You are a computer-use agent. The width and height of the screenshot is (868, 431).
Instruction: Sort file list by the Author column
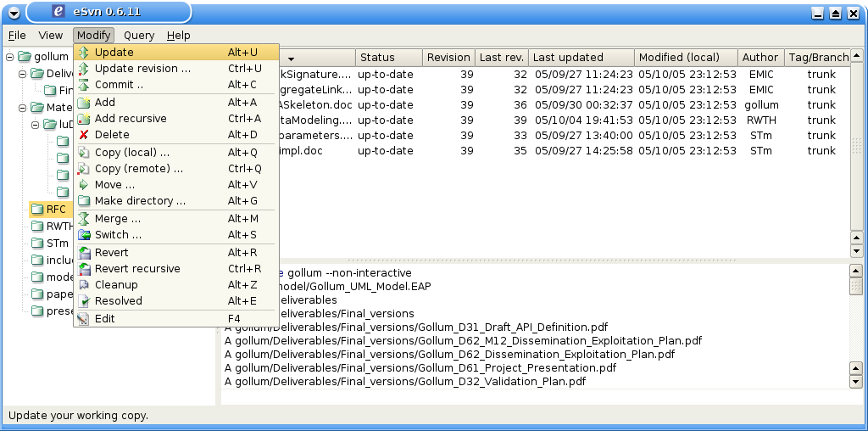click(x=760, y=58)
